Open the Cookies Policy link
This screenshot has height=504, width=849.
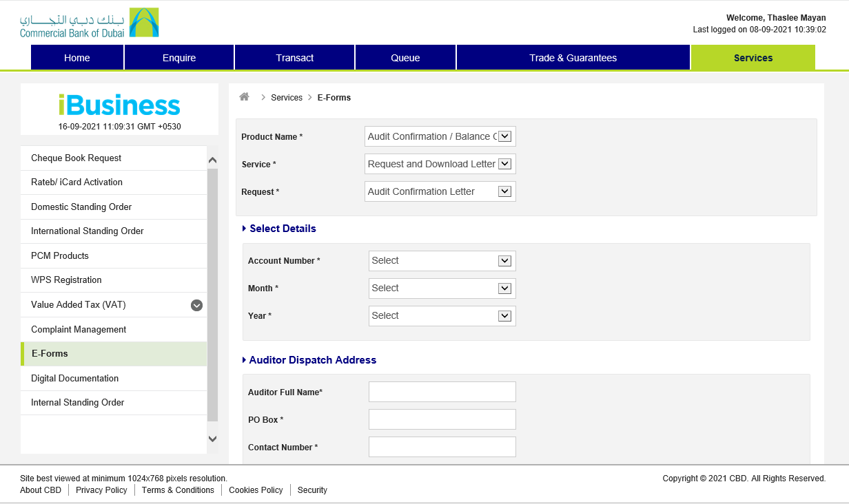[256, 490]
